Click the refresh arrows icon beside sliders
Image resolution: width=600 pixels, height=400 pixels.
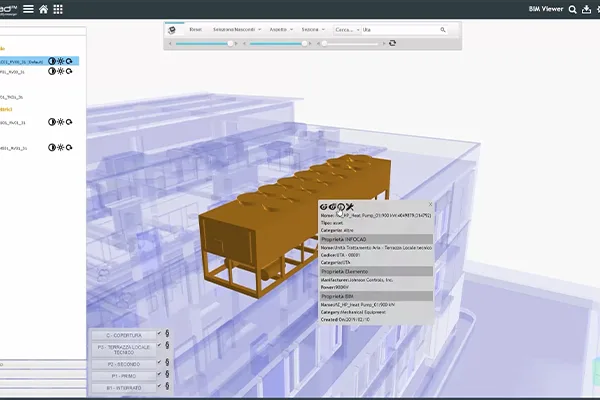pos(392,43)
